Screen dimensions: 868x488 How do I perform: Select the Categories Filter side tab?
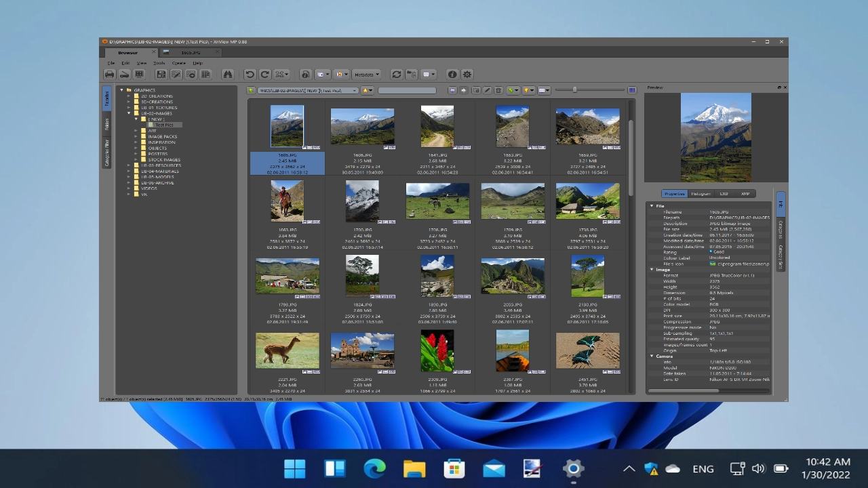click(x=106, y=151)
